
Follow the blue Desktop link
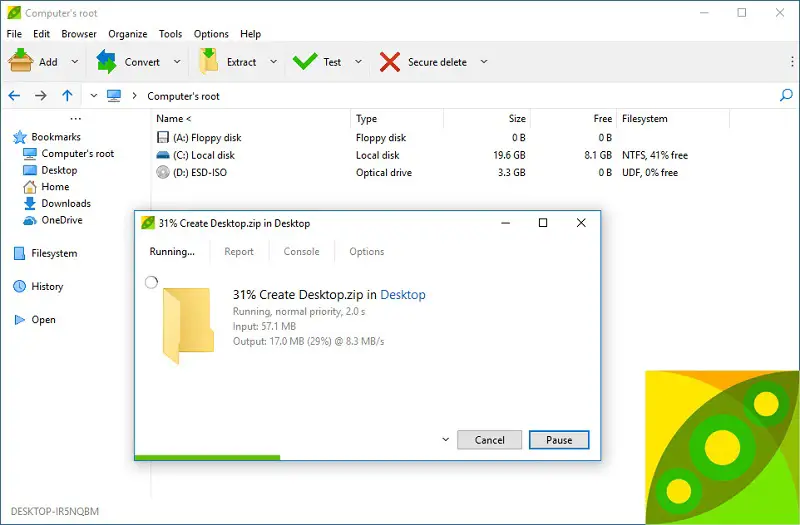pyautogui.click(x=403, y=294)
